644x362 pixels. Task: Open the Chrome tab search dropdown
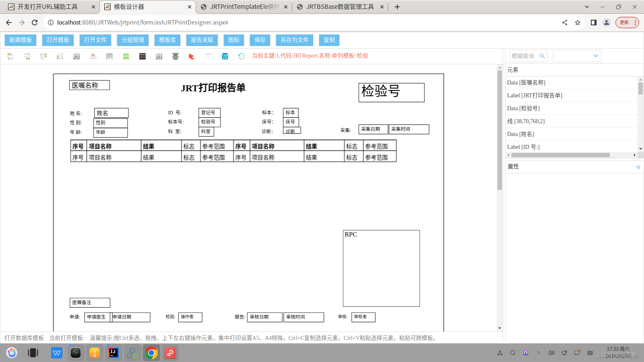(587, 7)
